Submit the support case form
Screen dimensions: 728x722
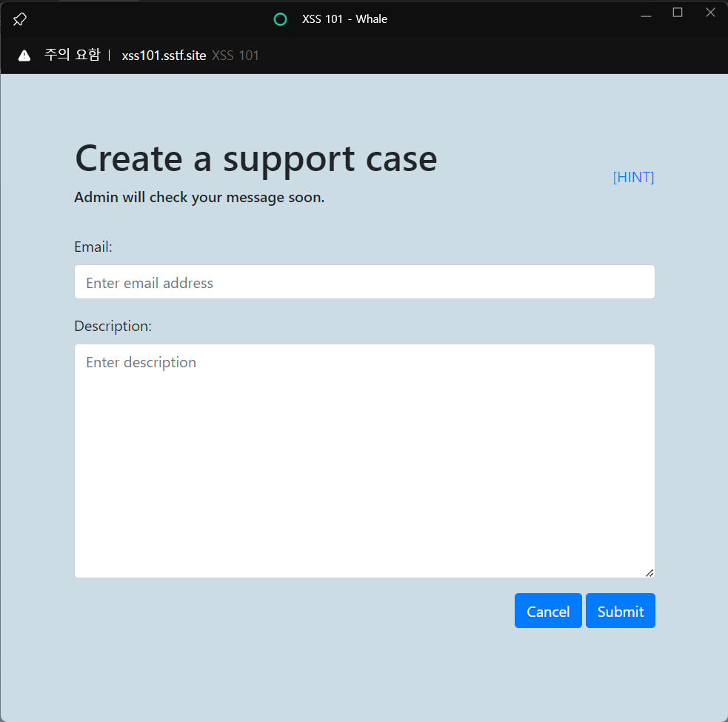pos(621,611)
